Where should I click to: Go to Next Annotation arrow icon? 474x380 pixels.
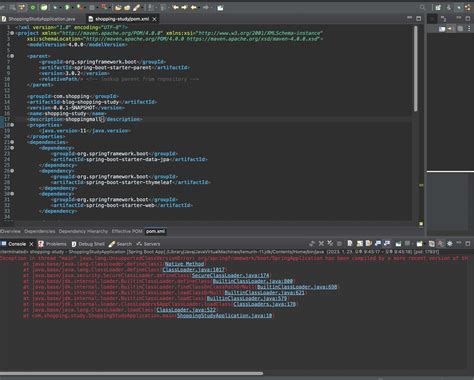tap(150, 7)
